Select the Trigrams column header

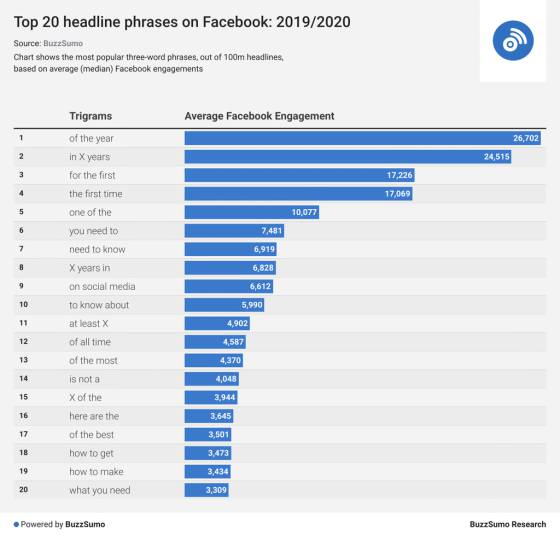(91, 116)
